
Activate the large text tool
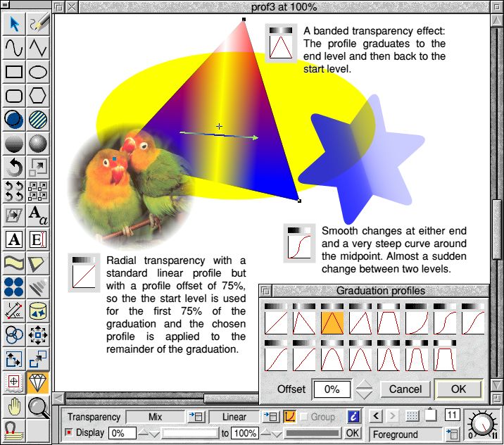pos(14,239)
